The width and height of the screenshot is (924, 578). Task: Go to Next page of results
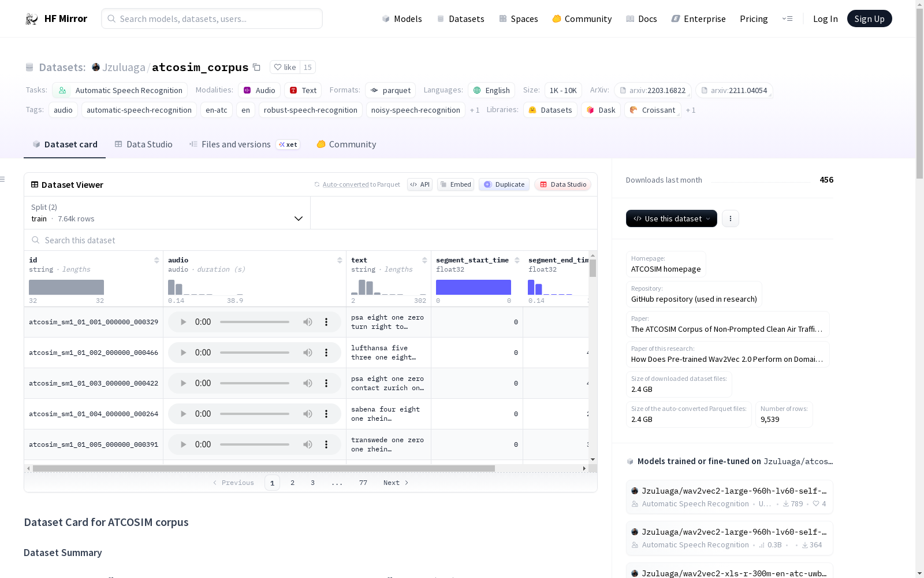tap(396, 483)
